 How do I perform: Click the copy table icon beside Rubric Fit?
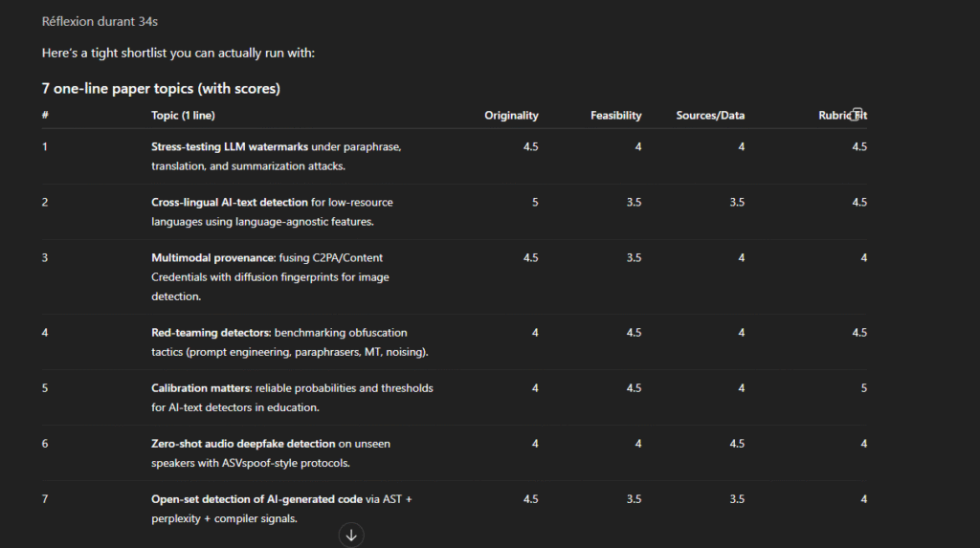(857, 115)
